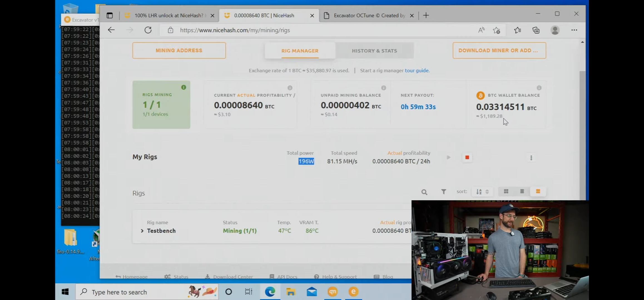644x300 pixels.
Task: Open the Windows Start menu
Action: coord(65,292)
